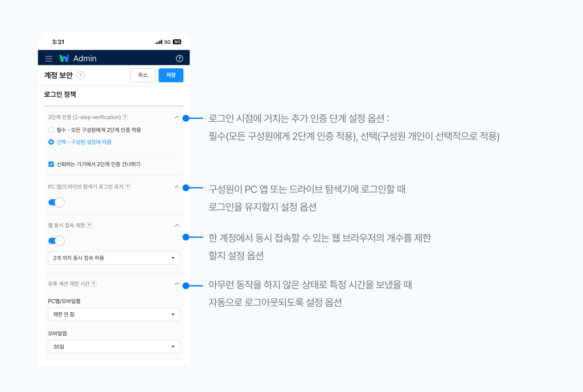The image size is (583, 392).
Task: Collapse the 2단계 인증 section
Action: click(x=176, y=115)
